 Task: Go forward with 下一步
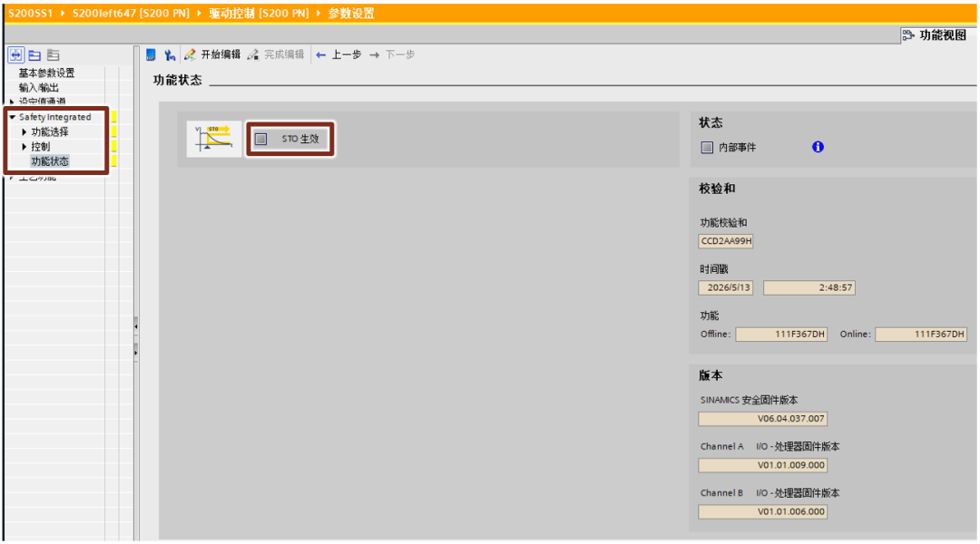(x=393, y=55)
